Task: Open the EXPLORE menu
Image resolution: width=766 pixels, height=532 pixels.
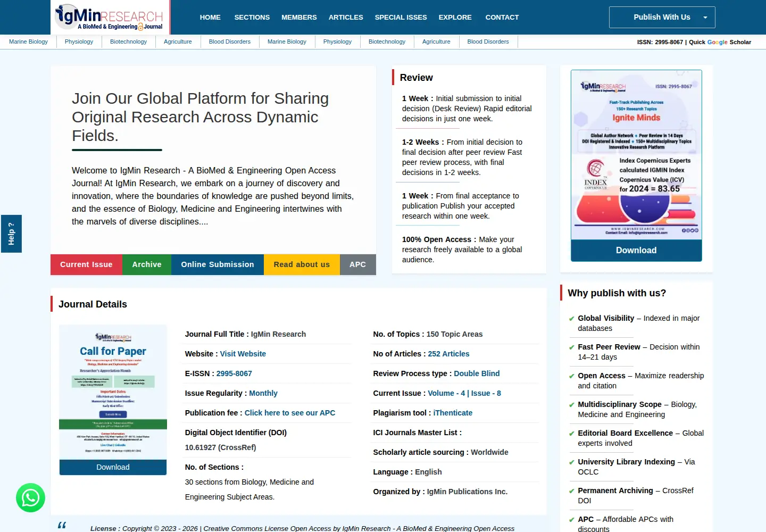Action: (455, 17)
